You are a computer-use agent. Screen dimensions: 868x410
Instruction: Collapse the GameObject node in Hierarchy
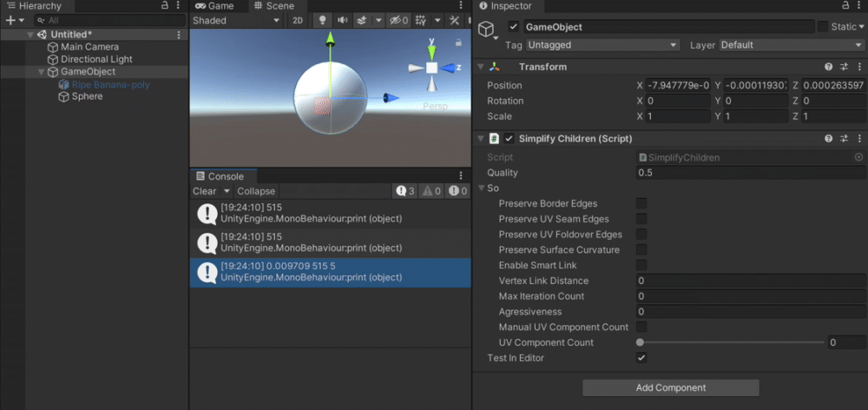[41, 72]
